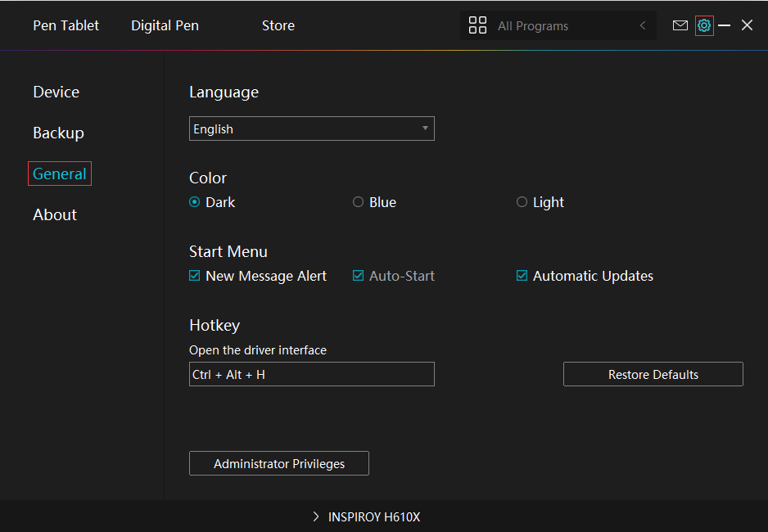The width and height of the screenshot is (768, 532).
Task: Toggle the New Message Alert checkbox
Action: point(195,276)
